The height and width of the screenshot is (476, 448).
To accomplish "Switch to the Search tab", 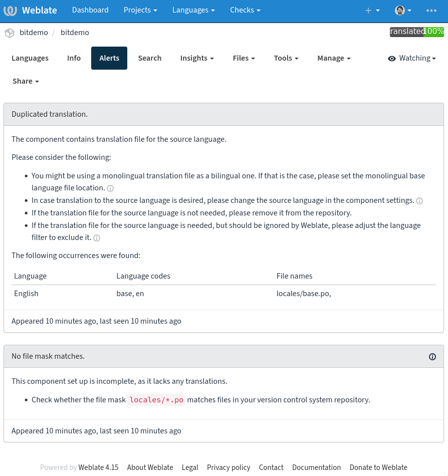I will 150,58.
